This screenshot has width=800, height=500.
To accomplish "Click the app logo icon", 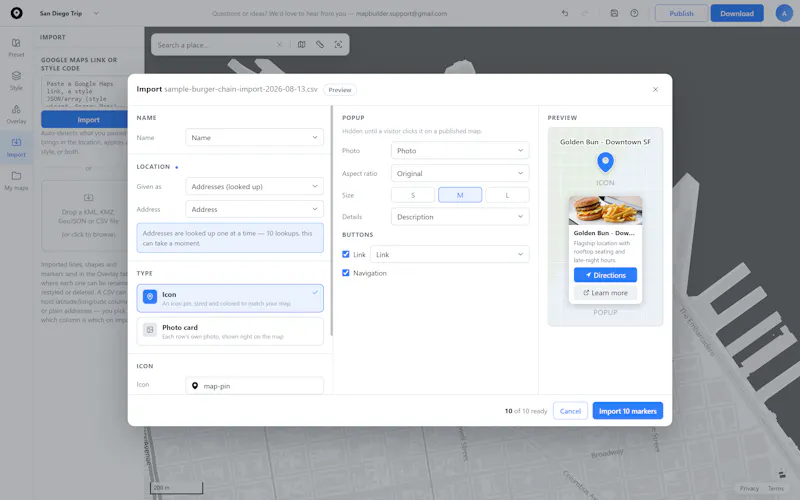I will click(16, 13).
